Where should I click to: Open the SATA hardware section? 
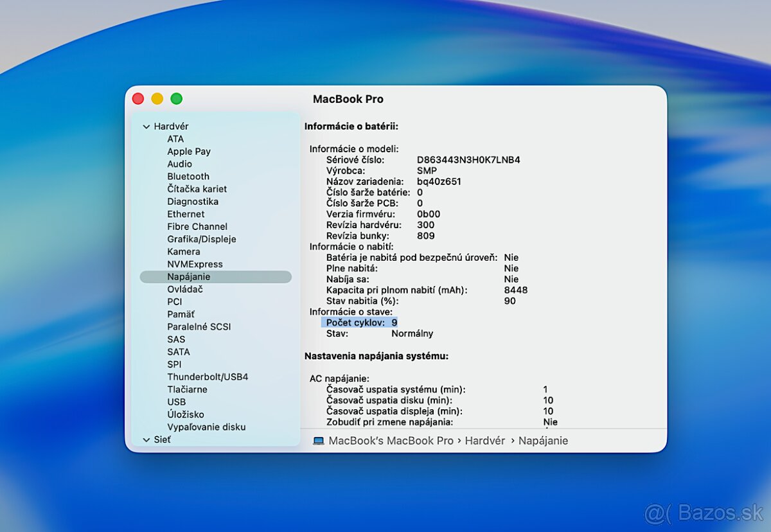click(178, 351)
